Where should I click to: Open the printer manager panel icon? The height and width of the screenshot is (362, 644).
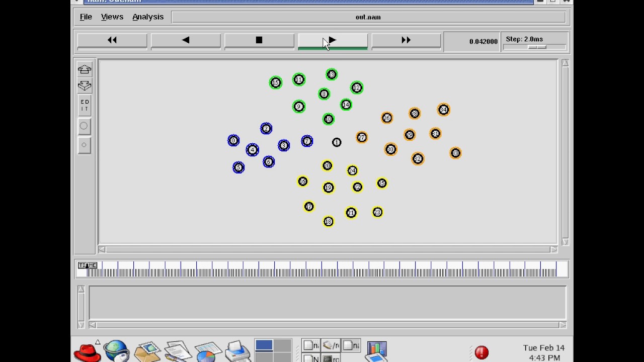237,352
